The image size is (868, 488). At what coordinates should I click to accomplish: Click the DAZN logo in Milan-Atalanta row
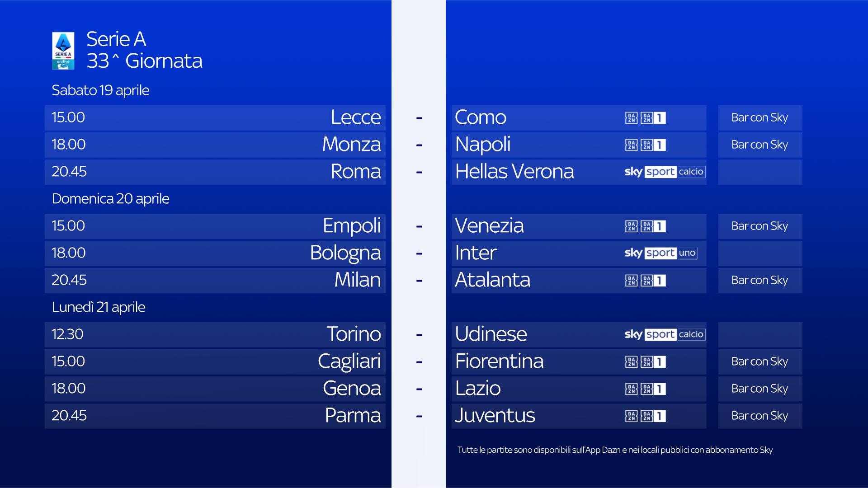pyautogui.click(x=631, y=281)
